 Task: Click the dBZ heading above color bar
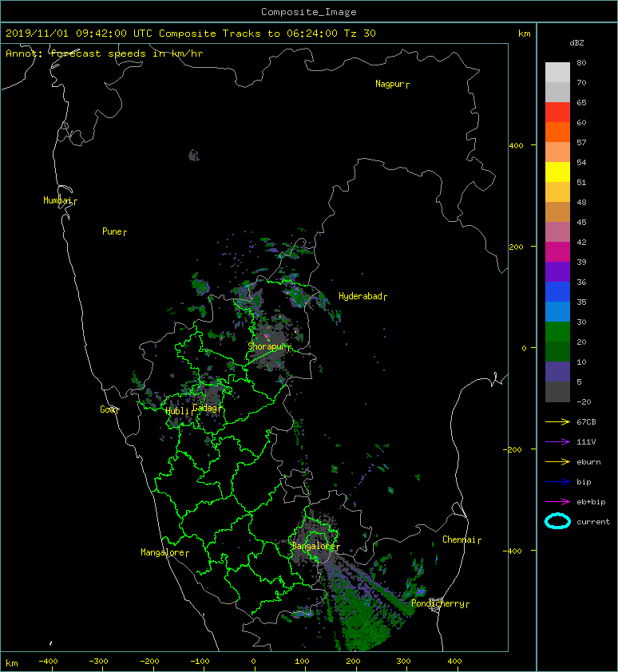[x=576, y=43]
